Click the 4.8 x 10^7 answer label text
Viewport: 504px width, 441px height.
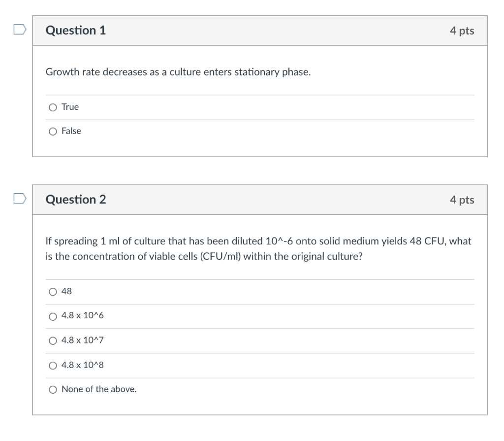(x=84, y=340)
